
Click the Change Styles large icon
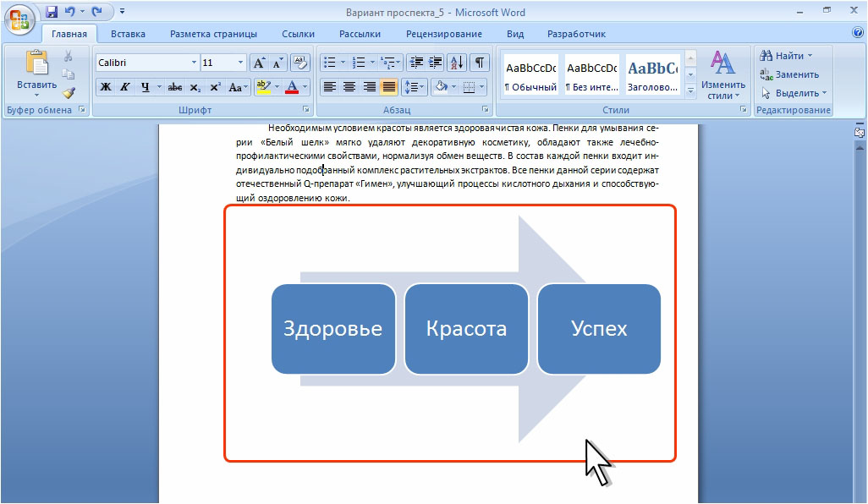pos(722,63)
